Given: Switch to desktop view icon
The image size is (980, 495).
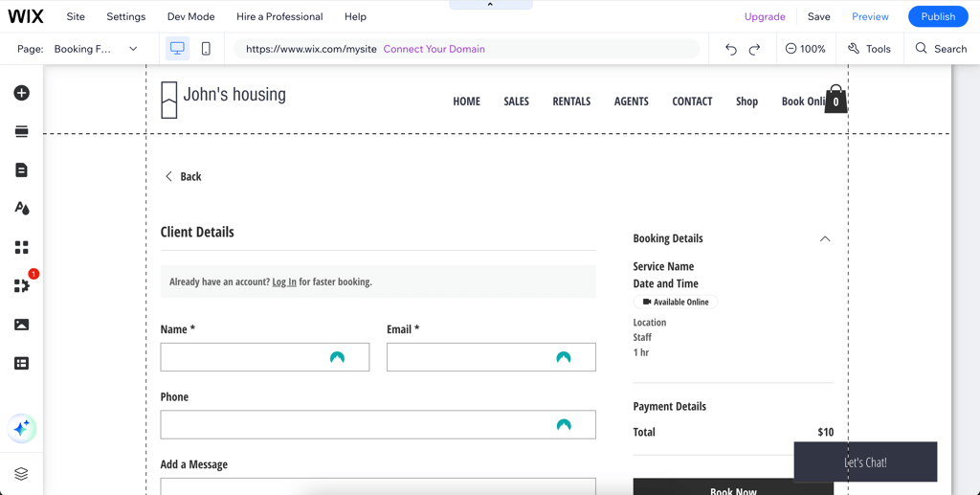Looking at the screenshot, I should point(177,49).
